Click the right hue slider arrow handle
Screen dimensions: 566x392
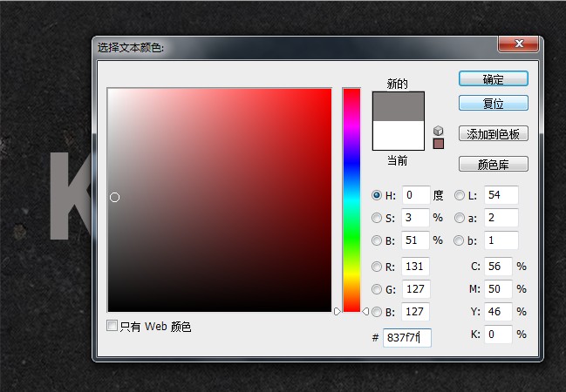(x=365, y=311)
